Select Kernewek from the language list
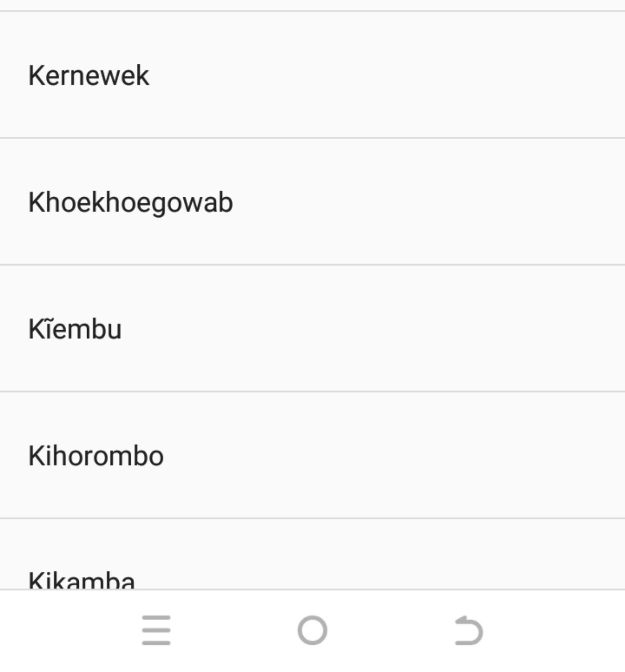Image resolution: width=625 pixels, height=672 pixels. pyautogui.click(x=89, y=75)
